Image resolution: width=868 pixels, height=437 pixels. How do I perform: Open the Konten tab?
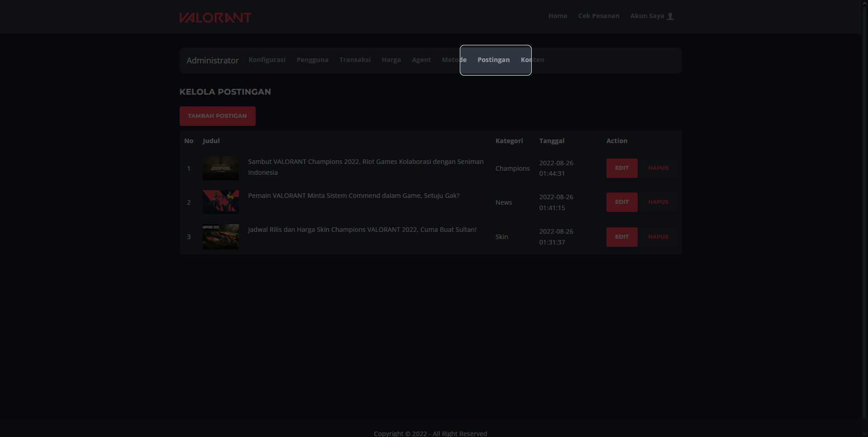pos(532,60)
